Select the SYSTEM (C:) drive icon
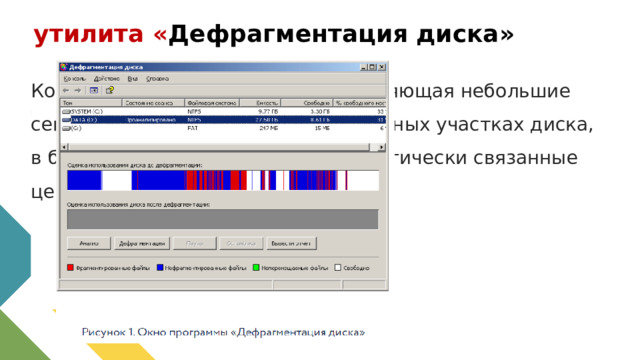This screenshot has width=640, height=360. pos(66,111)
